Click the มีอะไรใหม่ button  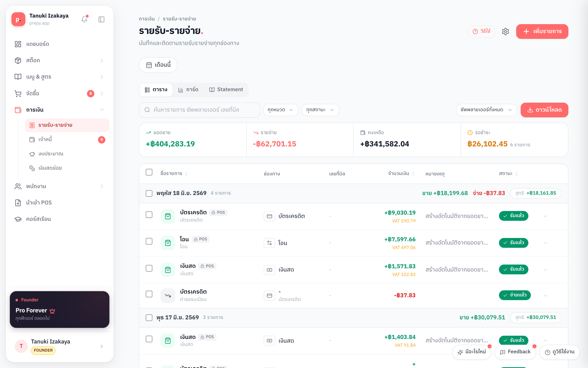[x=472, y=352]
